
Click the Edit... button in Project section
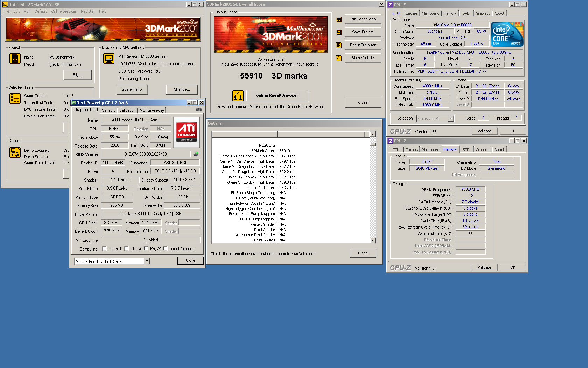[77, 75]
